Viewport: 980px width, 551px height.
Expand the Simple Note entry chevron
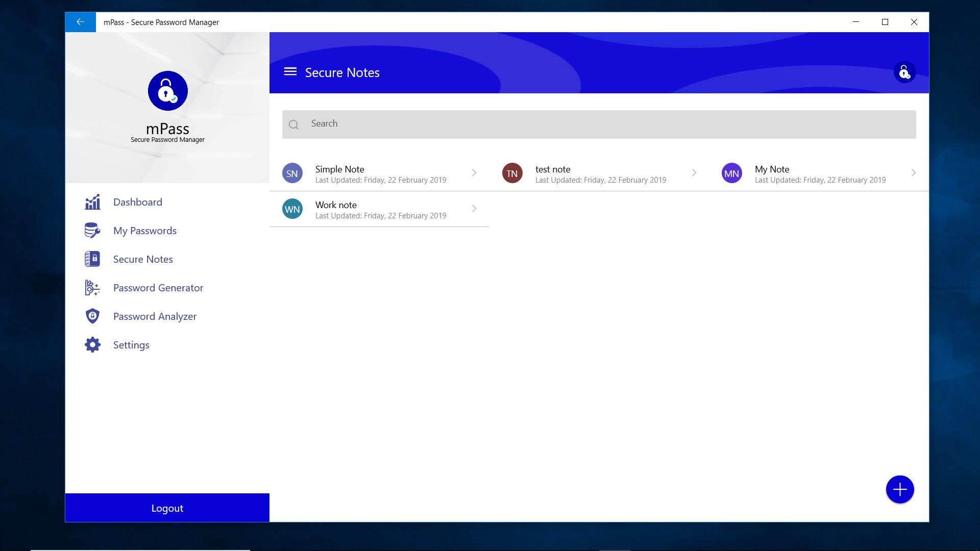coord(474,173)
